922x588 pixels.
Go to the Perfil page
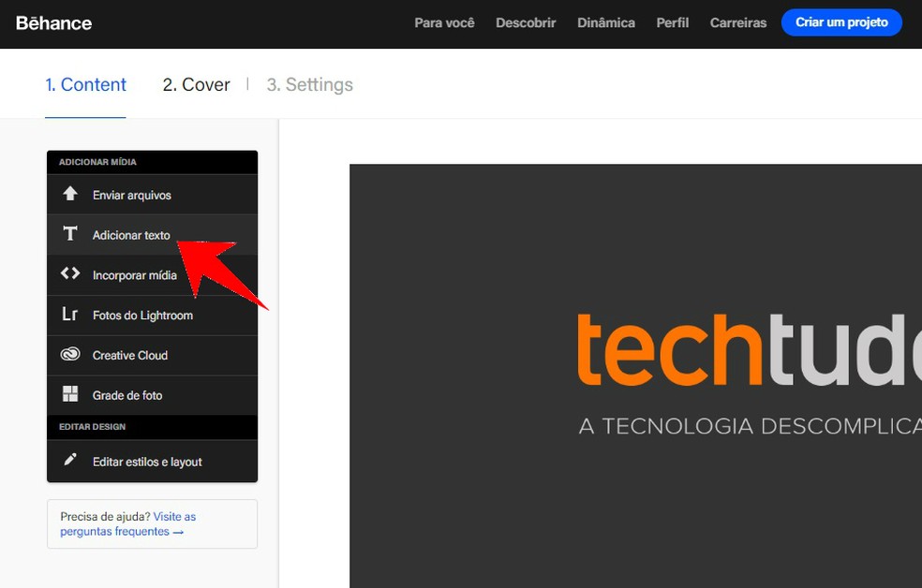pyautogui.click(x=672, y=22)
